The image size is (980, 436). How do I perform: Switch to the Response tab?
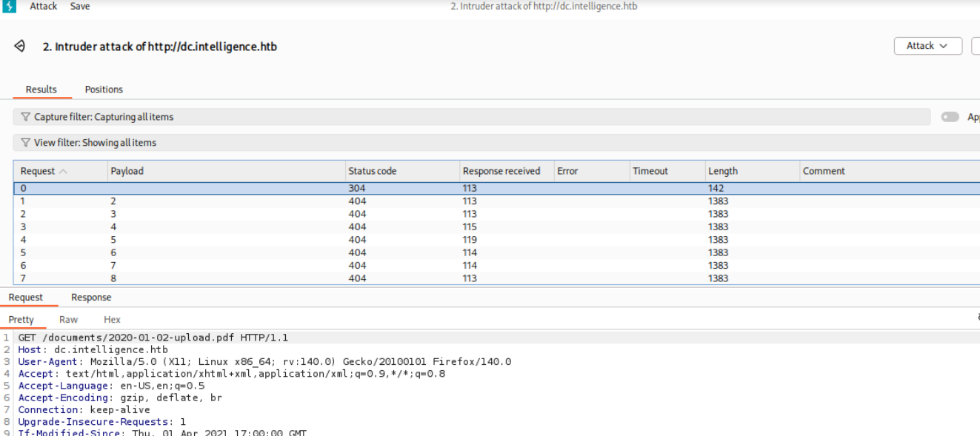[91, 298]
